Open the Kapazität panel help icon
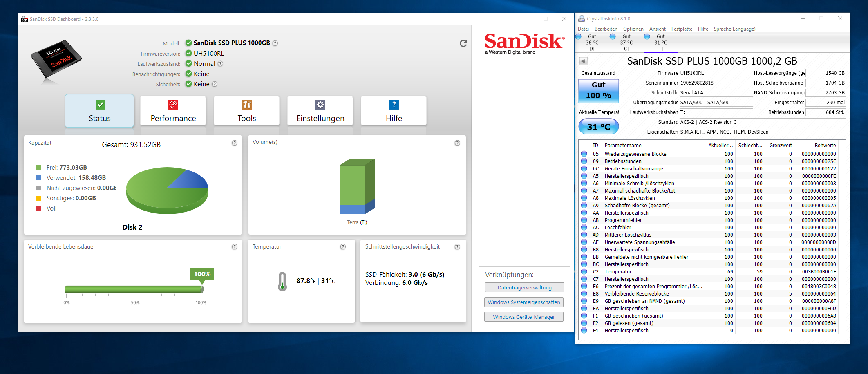 tap(235, 143)
